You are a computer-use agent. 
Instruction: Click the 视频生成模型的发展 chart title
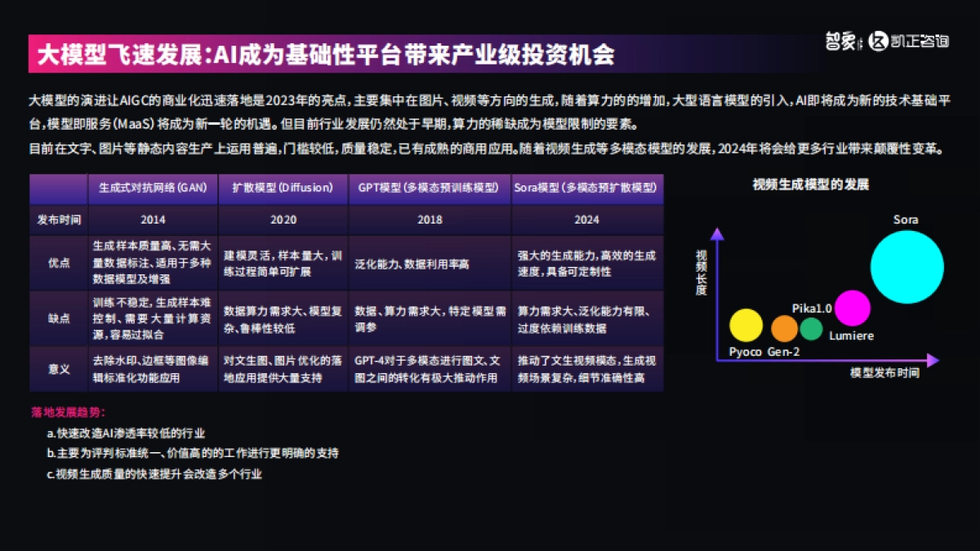click(x=808, y=184)
